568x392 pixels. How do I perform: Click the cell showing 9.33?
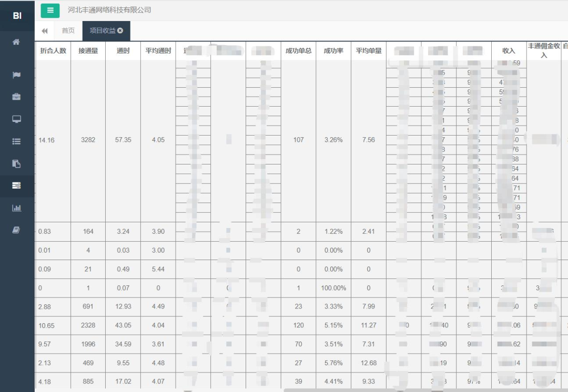369,381
